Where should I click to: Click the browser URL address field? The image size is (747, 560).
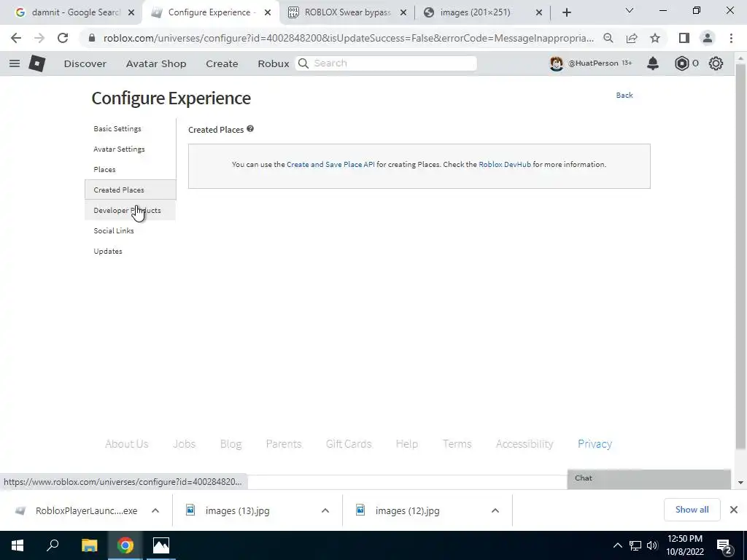348,38
